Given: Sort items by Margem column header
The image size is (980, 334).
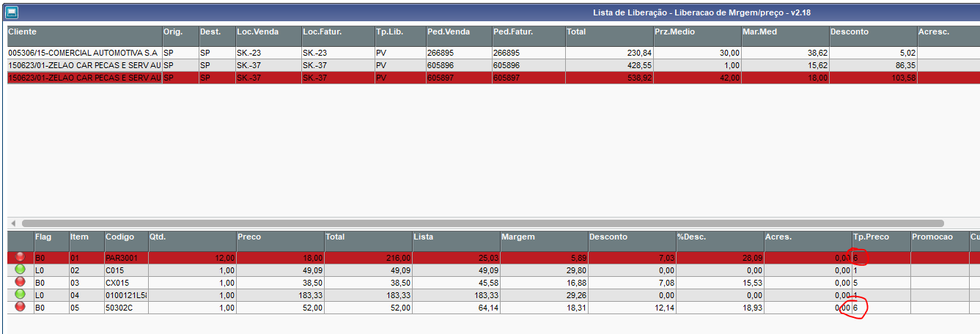Looking at the screenshot, I should click(544, 241).
